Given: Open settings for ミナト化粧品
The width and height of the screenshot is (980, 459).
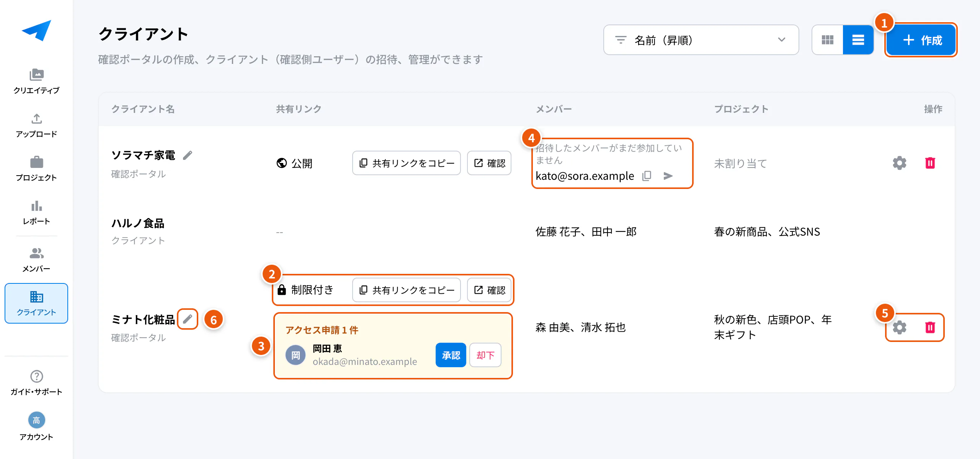Looking at the screenshot, I should 900,327.
